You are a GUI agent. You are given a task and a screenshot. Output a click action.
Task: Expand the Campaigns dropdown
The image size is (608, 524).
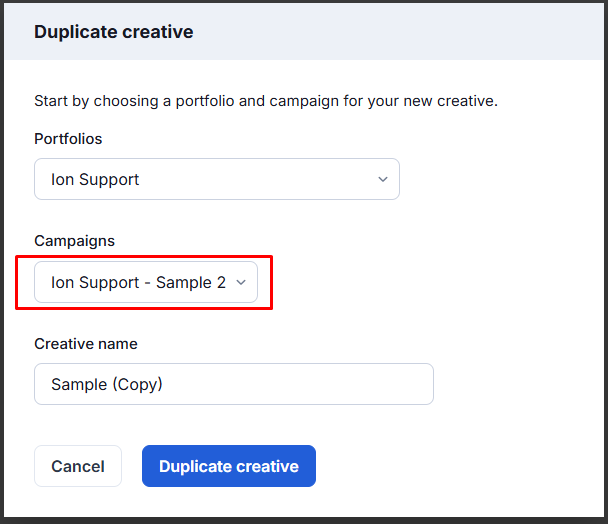click(x=146, y=282)
